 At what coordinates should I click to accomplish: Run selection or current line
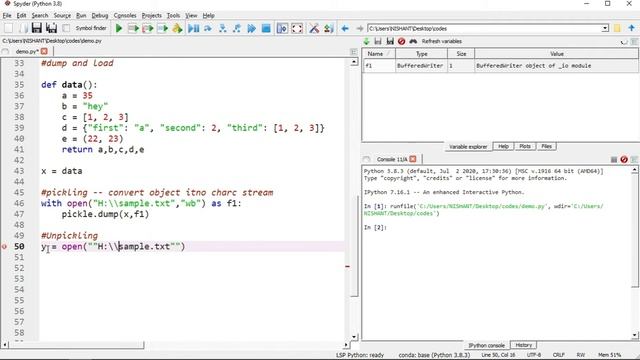click(x=162, y=28)
